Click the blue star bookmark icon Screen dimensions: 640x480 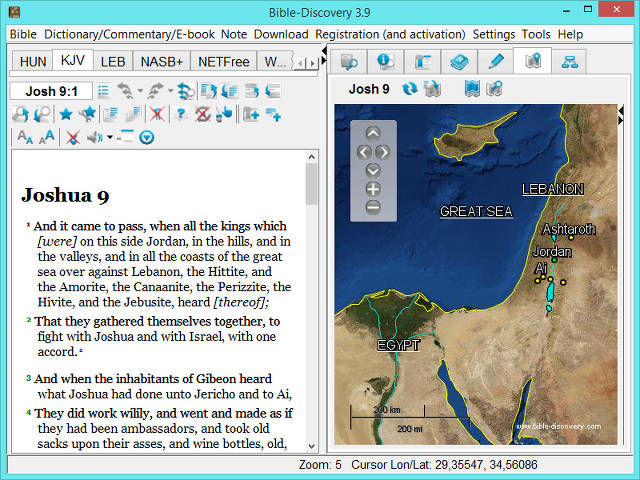[66, 114]
